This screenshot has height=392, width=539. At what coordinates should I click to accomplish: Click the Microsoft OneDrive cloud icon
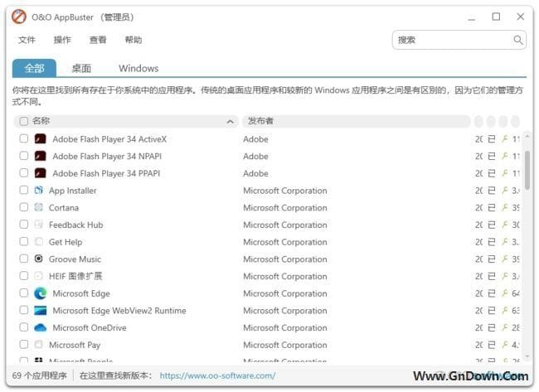(41, 327)
